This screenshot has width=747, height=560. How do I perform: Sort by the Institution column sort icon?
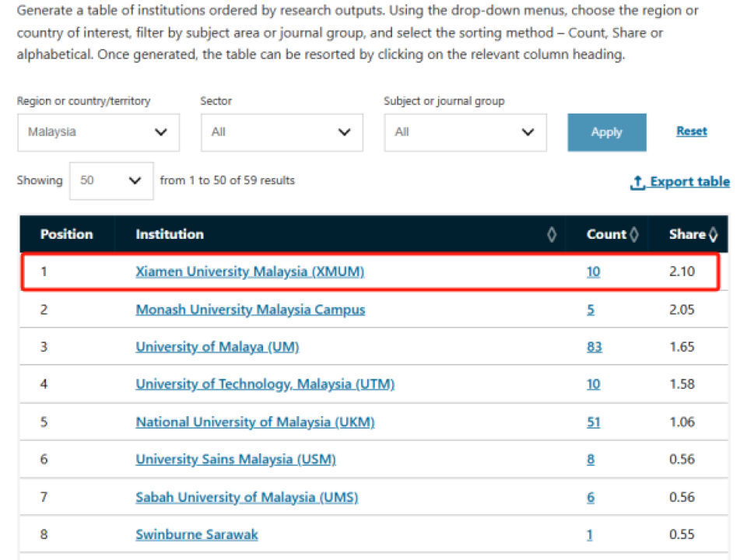pyautogui.click(x=552, y=234)
